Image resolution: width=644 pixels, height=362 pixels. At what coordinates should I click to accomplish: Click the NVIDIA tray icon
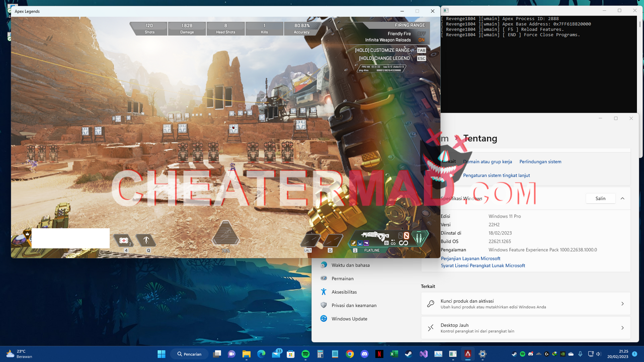(x=563, y=354)
